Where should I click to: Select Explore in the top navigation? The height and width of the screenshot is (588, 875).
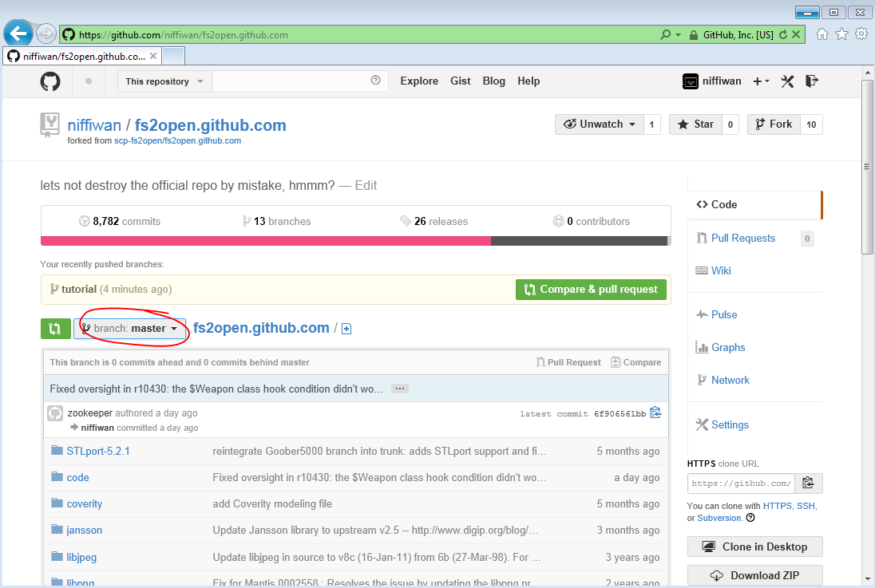tap(419, 81)
